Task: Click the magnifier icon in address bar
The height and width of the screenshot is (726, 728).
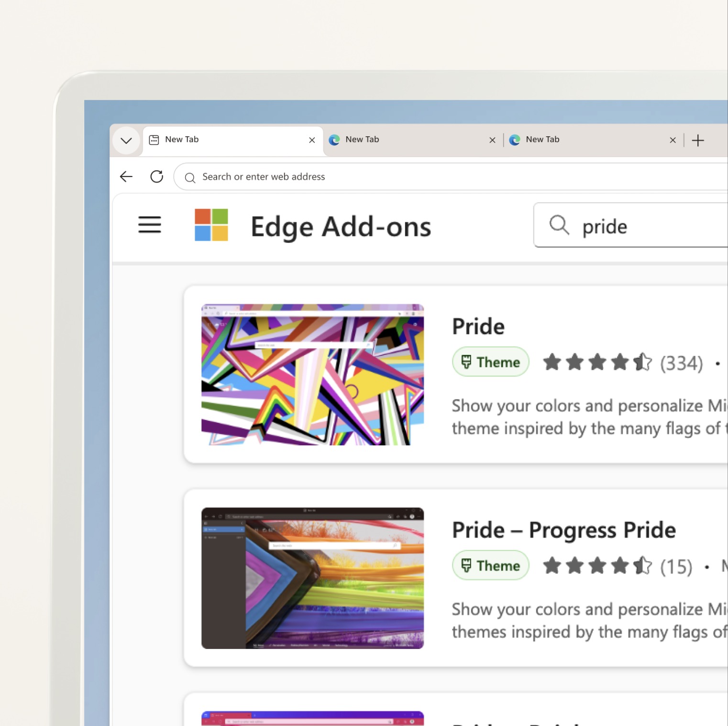Action: pos(190,177)
